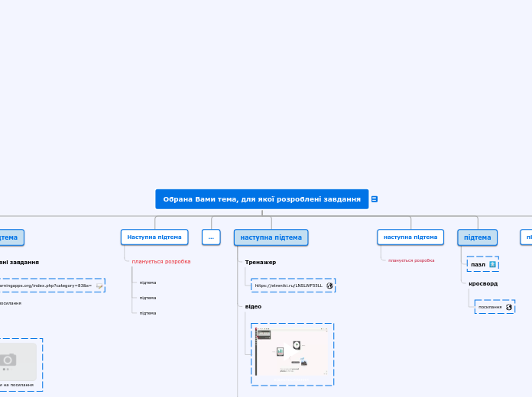Screen dimensions: 532x397
Task: Click the camera image placeholder thumbnail
Action: pyautogui.click(x=18, y=361)
